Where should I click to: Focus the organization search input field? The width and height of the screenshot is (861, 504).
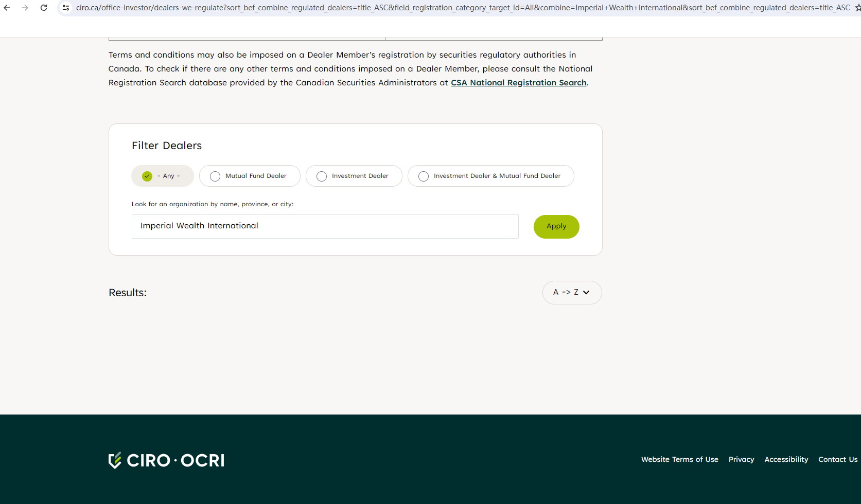coord(325,226)
